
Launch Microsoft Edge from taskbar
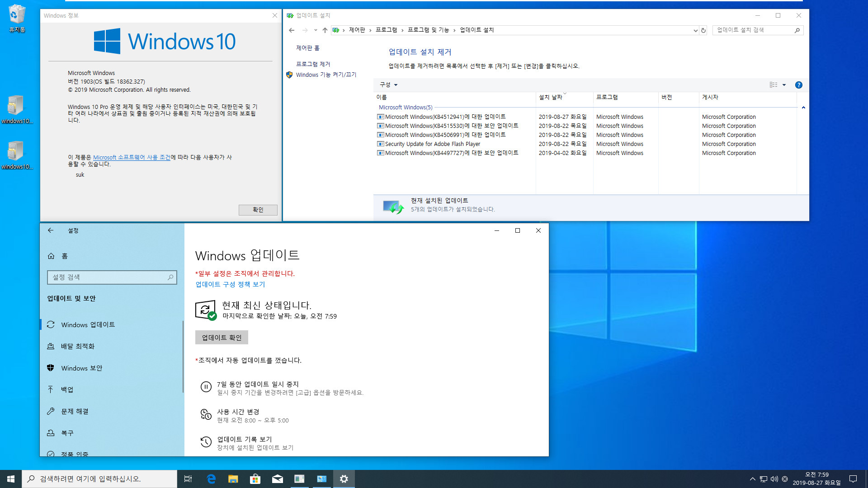[x=211, y=479]
